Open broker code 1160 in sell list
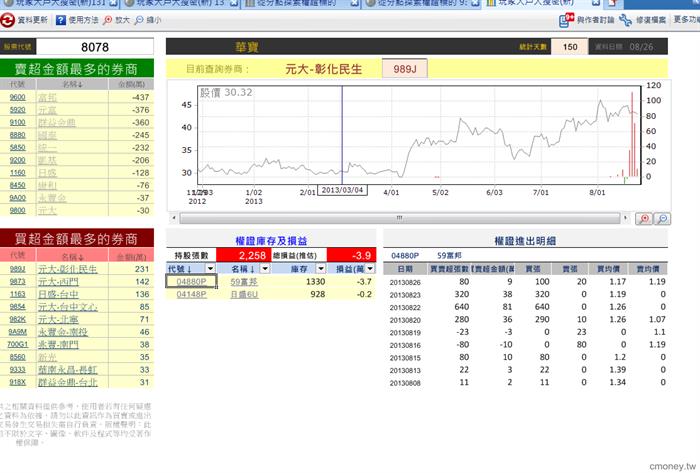Screen dimensions: 700x473 18,173
